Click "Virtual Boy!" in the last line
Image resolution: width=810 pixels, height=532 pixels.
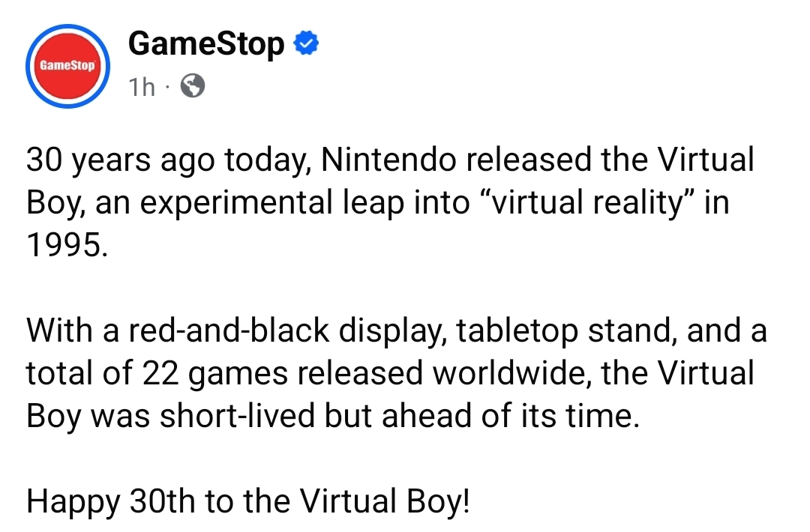coord(385,501)
